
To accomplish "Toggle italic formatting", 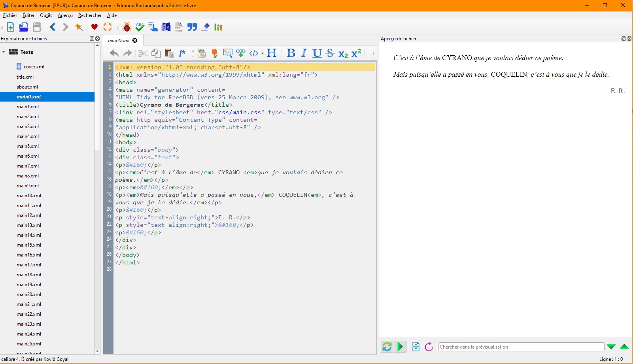I will [x=304, y=53].
